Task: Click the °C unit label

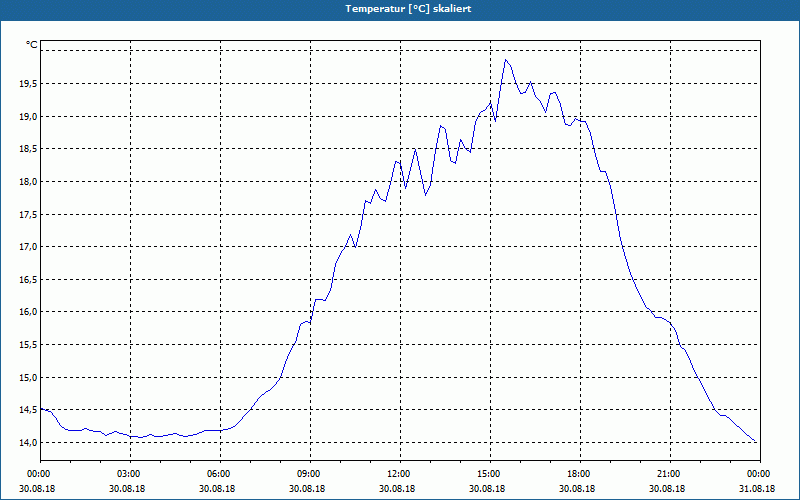Action: [32, 45]
